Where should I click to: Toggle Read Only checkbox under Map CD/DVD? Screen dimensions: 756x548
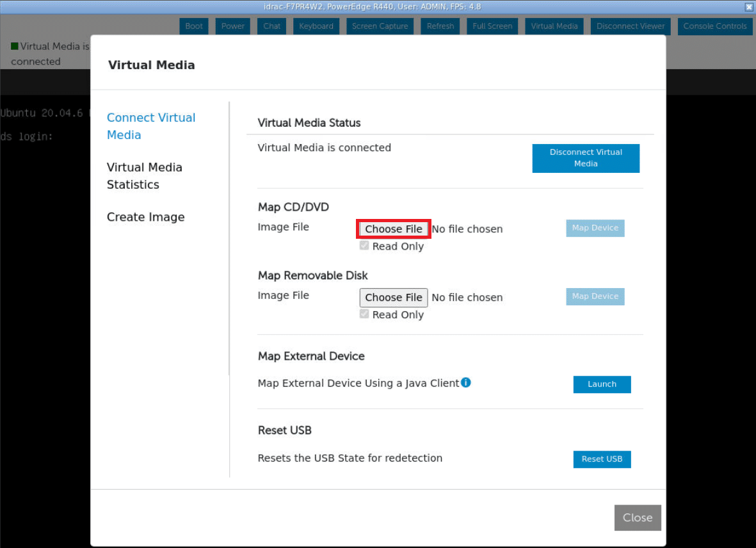(364, 246)
